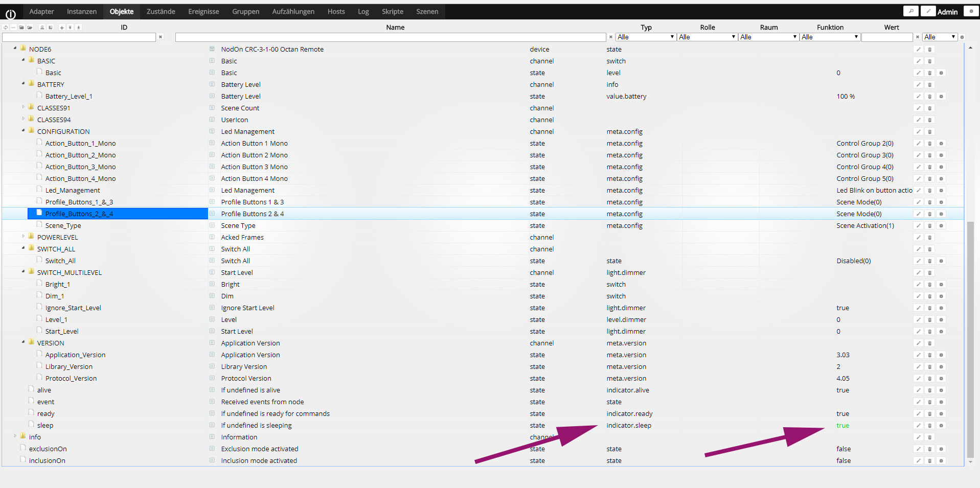Edit the Profile_Buttons_2_&_4 object
The height and width of the screenshot is (488, 980).
919,214
